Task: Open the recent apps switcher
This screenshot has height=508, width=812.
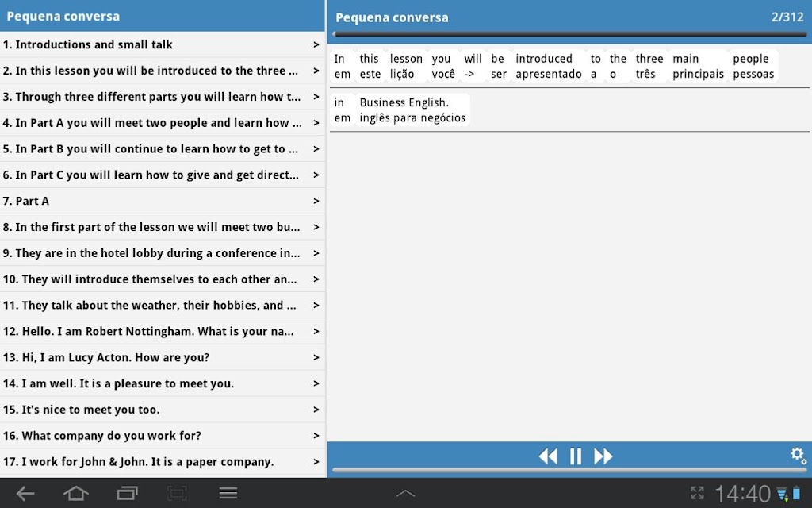Action: click(127, 494)
